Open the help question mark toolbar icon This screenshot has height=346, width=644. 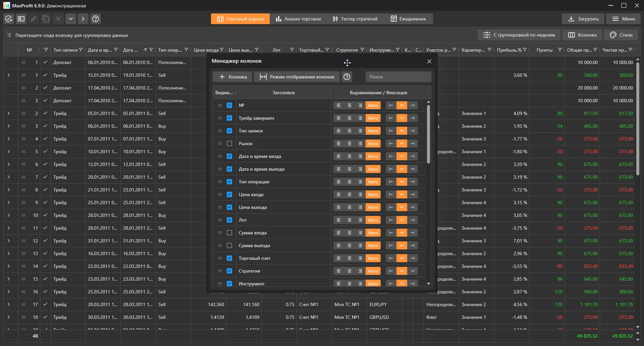point(96,19)
